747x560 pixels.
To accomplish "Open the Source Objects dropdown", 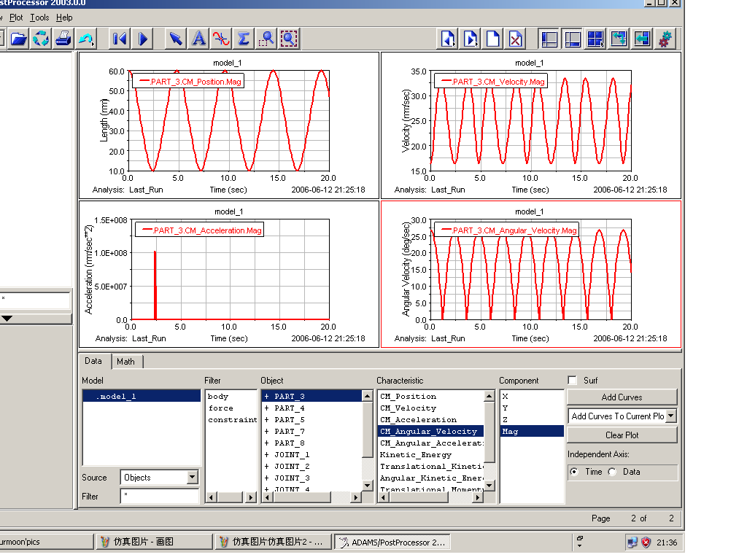I will coord(192,478).
